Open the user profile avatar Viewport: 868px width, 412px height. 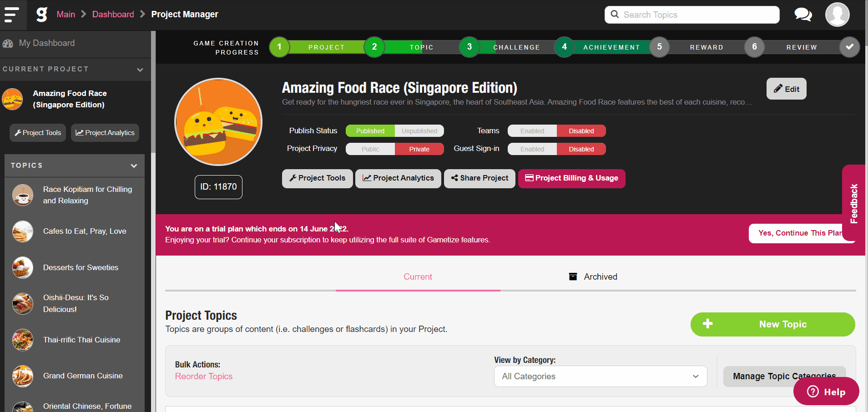point(837,15)
